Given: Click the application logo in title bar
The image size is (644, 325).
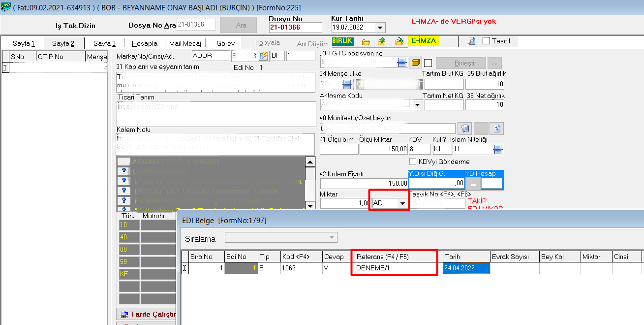Looking at the screenshot, I should click(x=6, y=7).
